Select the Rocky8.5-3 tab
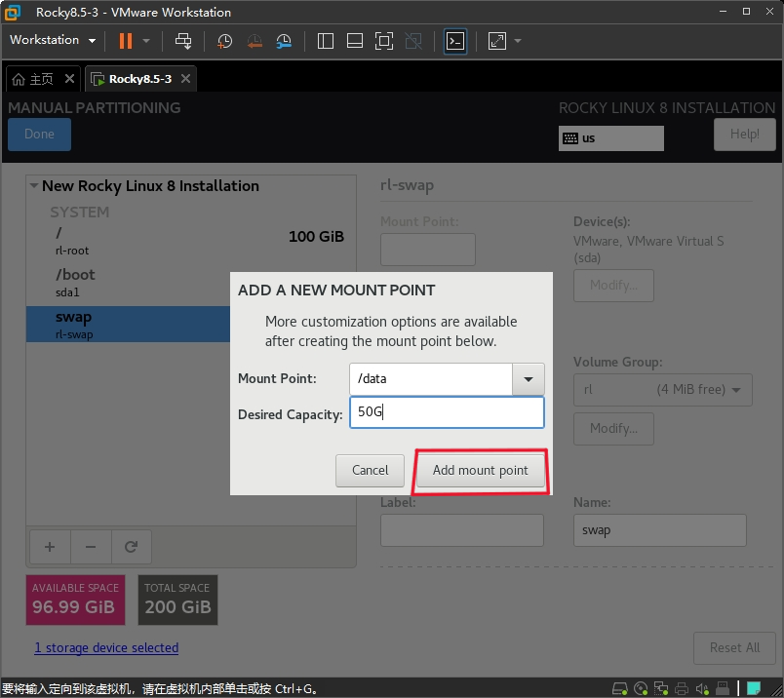Screen dimensions: 784x698 [132, 79]
